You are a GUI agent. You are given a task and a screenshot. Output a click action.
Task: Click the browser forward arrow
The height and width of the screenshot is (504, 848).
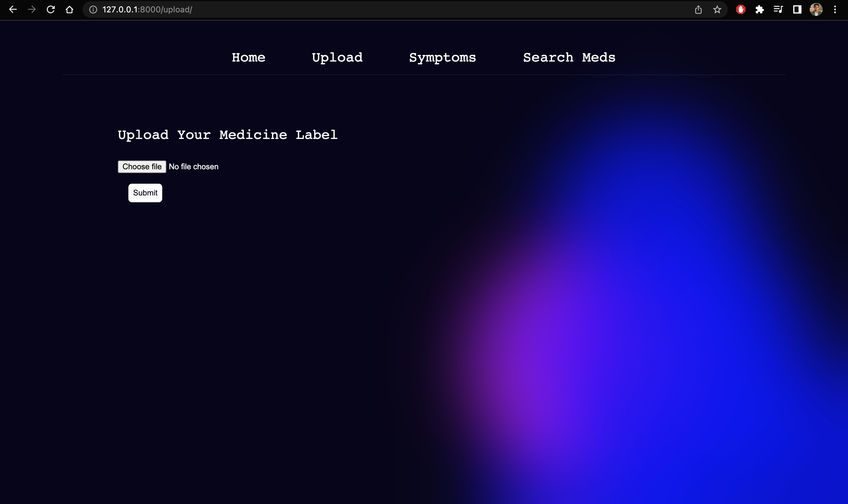click(x=32, y=9)
